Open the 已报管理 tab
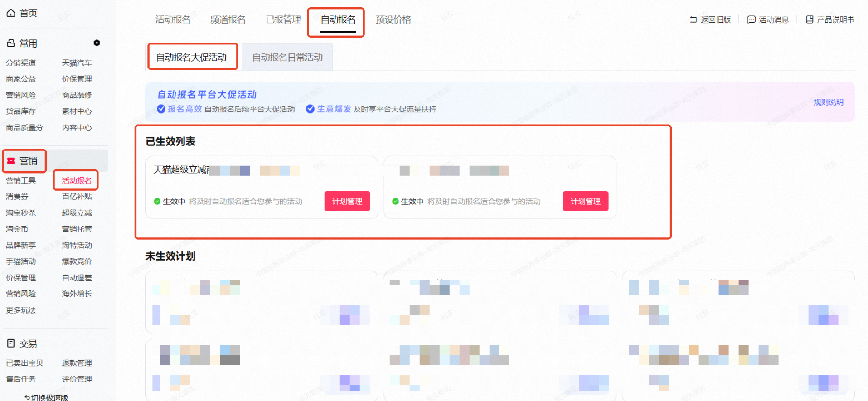 pyautogui.click(x=283, y=19)
